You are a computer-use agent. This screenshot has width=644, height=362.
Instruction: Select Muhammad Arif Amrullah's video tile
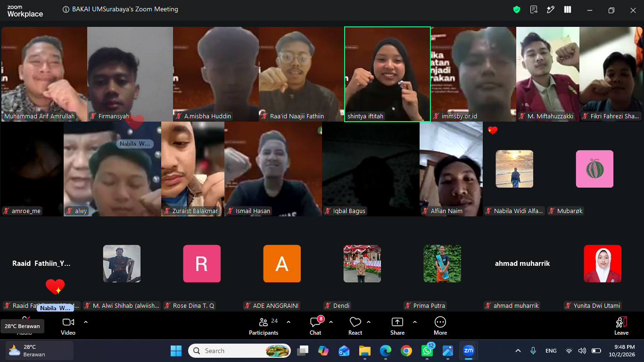(44, 74)
